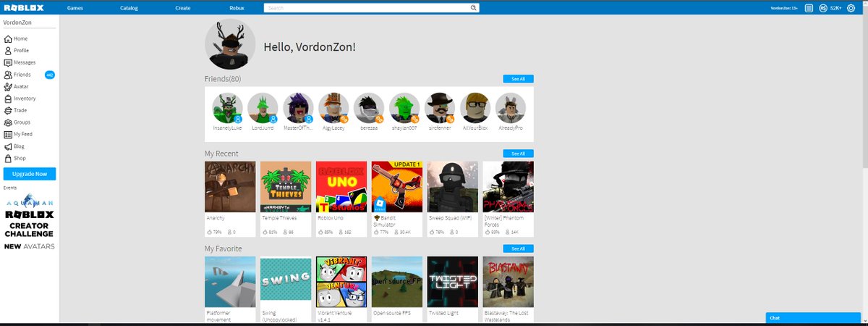This screenshot has width=868, height=326.
Task: Open friend LordJurrd's avatar
Action: click(263, 108)
